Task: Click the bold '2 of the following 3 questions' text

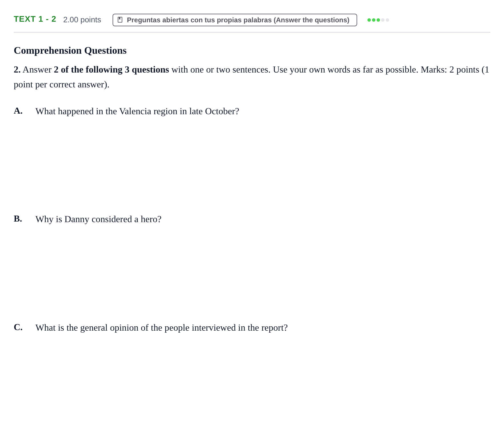Action: pos(111,70)
